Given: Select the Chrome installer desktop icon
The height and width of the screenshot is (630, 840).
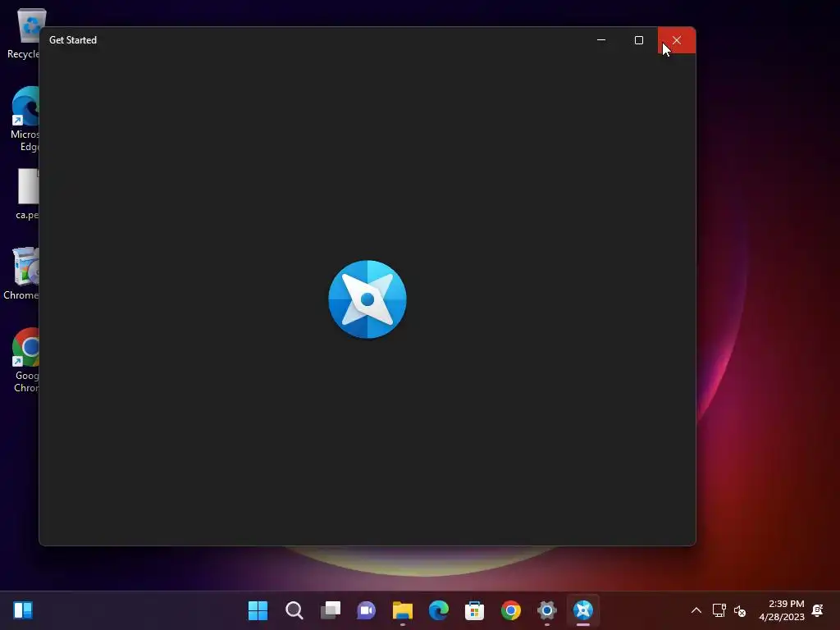Looking at the screenshot, I should 21,273.
